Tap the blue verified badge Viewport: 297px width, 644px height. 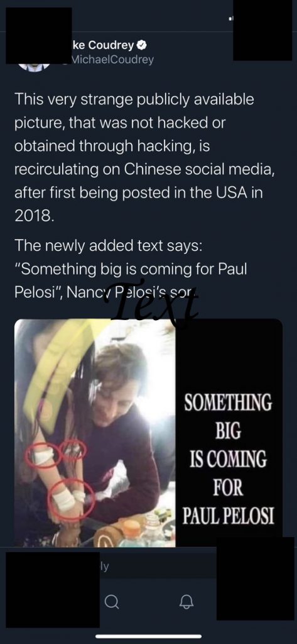click(x=143, y=45)
